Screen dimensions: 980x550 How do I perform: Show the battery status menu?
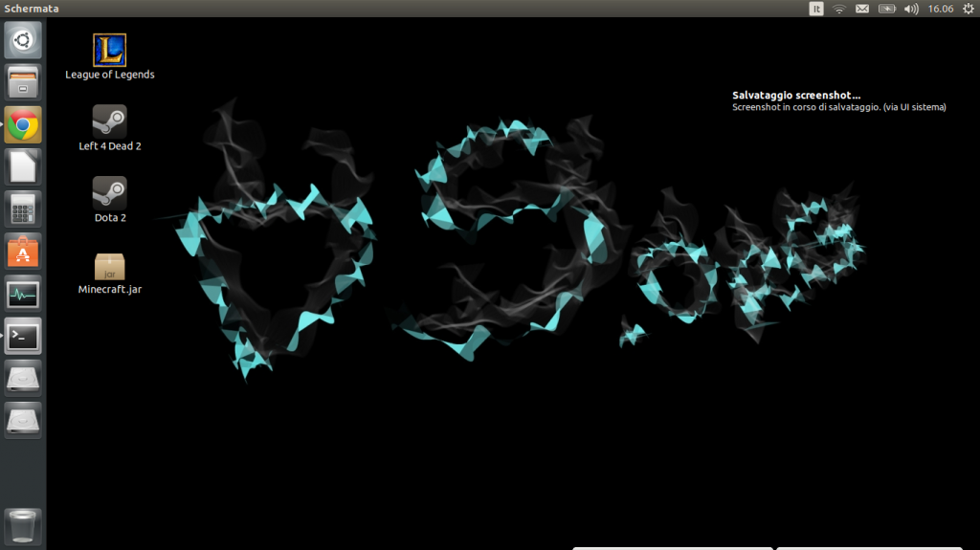[x=887, y=9]
